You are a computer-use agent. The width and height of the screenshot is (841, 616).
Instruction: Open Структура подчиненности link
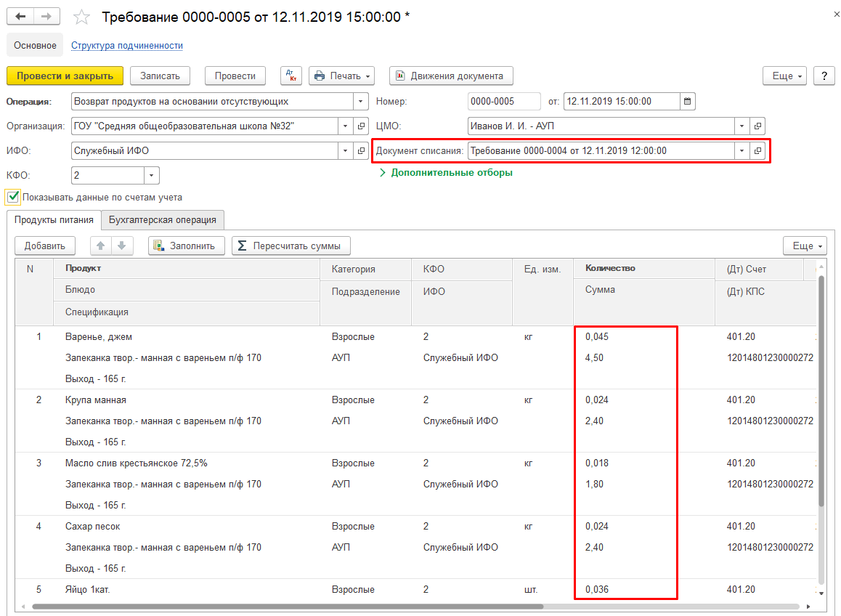pyautogui.click(x=126, y=45)
